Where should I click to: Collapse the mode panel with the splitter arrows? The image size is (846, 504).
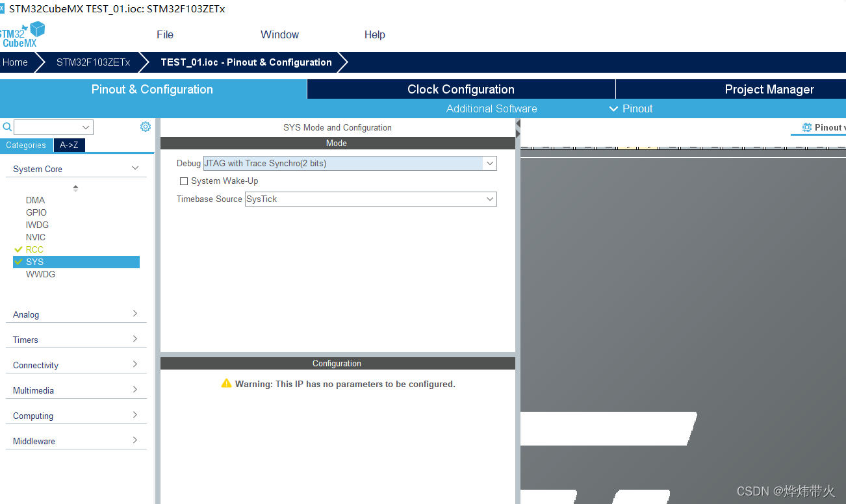pos(518,128)
